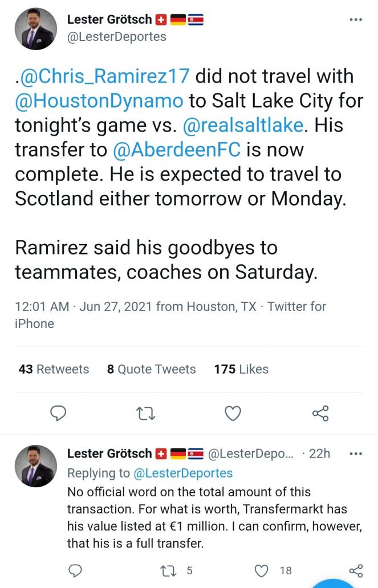Viewport: 378px width, 588px height.
Task: Like the follow-up tweet with 18 likes
Action: pyautogui.click(x=262, y=570)
